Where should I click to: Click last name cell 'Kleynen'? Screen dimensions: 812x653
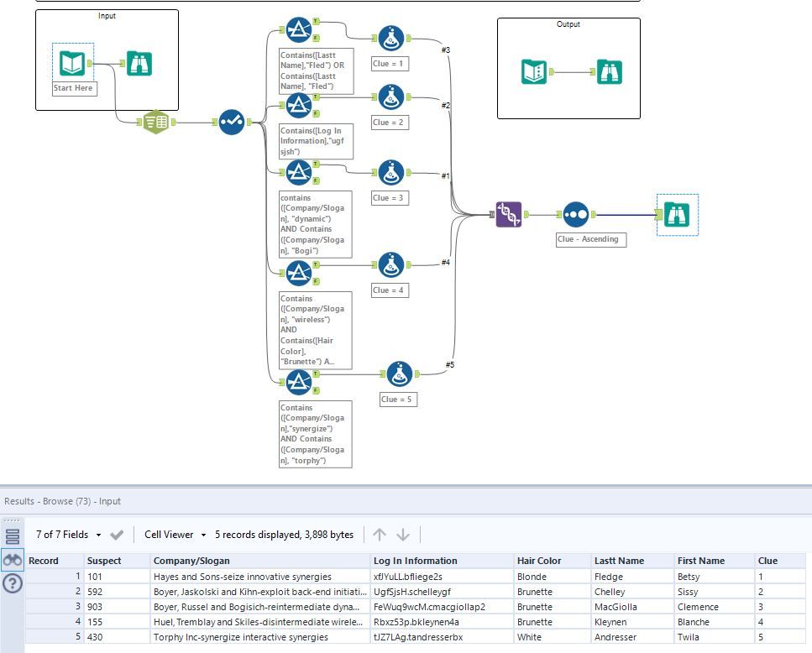pyautogui.click(x=633, y=622)
